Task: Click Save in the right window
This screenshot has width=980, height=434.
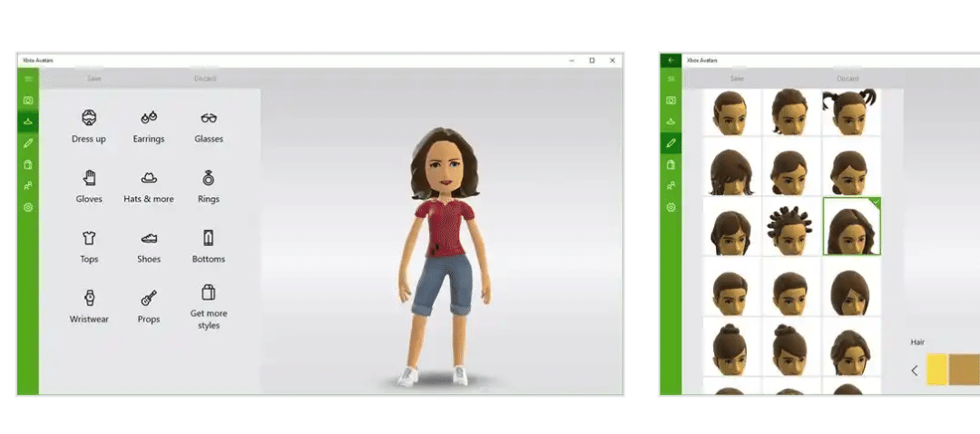Action: [x=737, y=79]
